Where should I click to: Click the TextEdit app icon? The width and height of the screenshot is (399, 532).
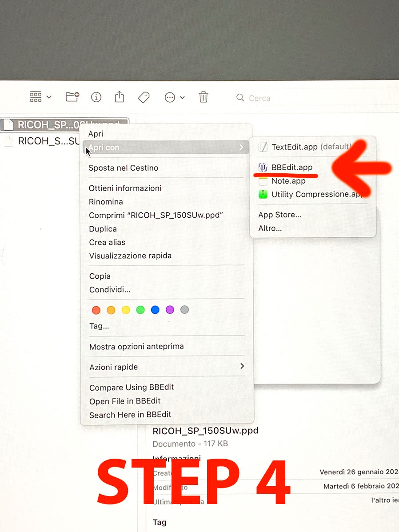coord(263,147)
